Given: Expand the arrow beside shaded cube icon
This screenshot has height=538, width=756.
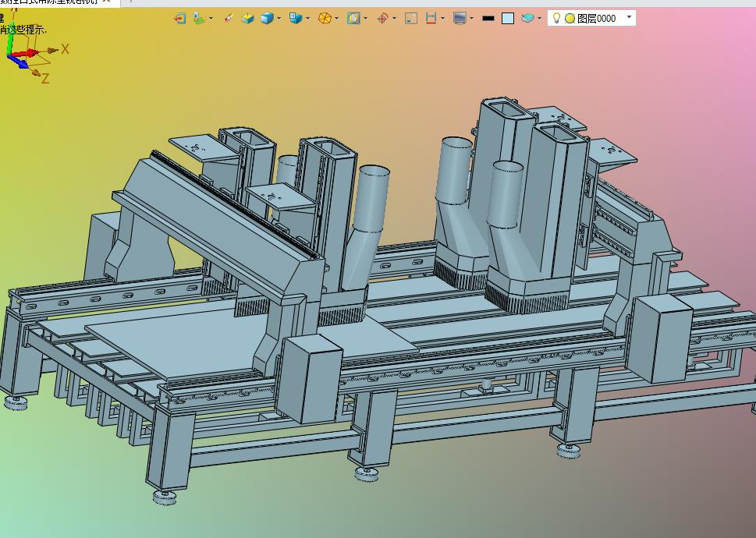Looking at the screenshot, I should (279, 18).
